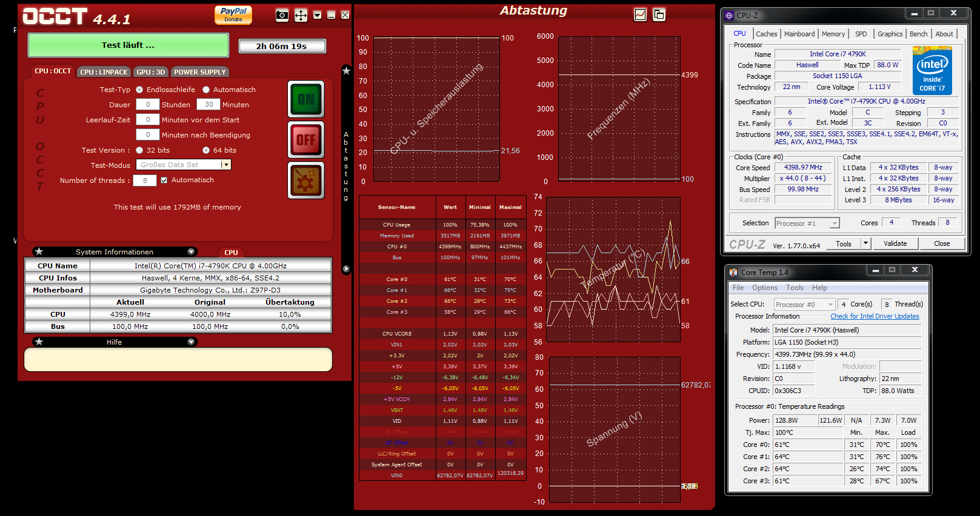Click the CPU-Z Tools button
This screenshot has height=516, width=980.
[x=844, y=243]
